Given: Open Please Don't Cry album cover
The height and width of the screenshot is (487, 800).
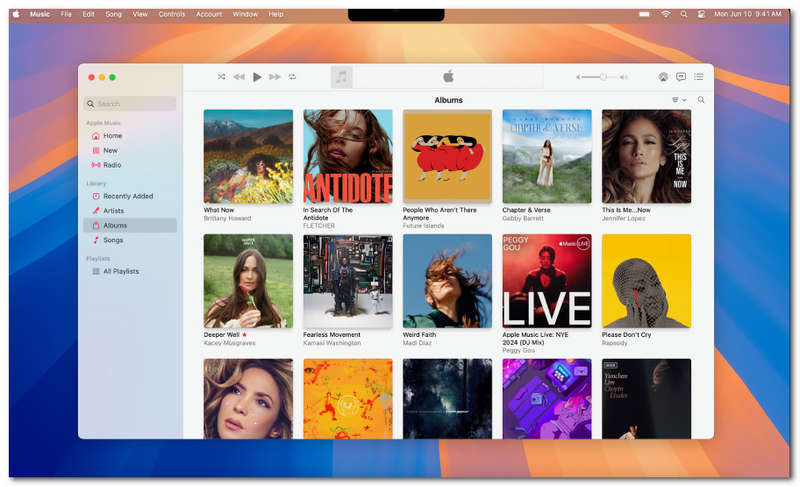Looking at the screenshot, I should 646,281.
